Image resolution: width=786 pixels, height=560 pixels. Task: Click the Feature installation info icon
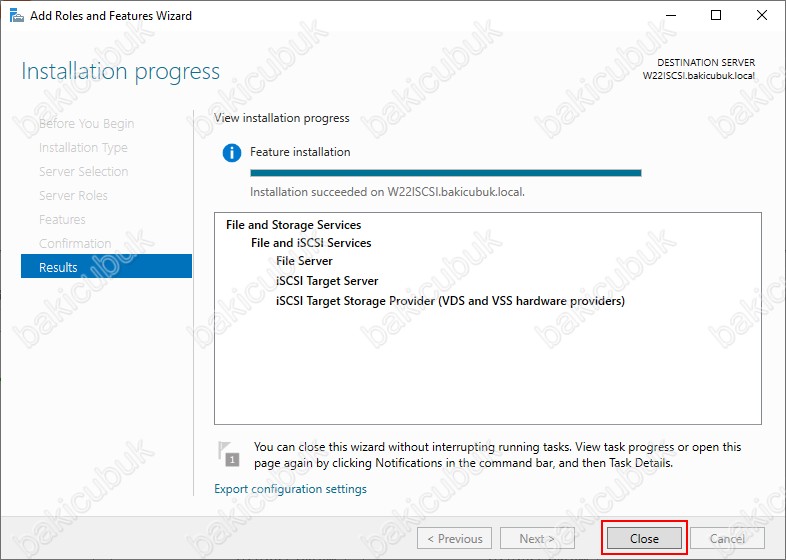coord(232,152)
